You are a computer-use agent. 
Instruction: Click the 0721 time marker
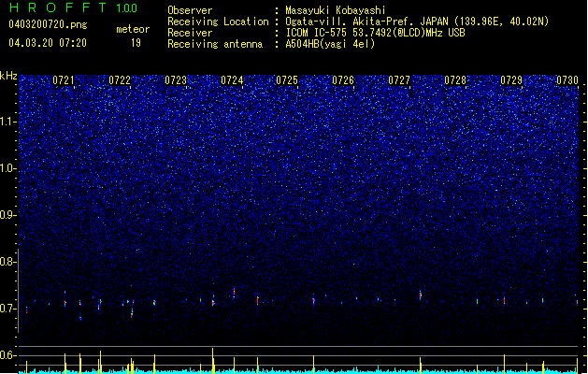[x=64, y=80]
